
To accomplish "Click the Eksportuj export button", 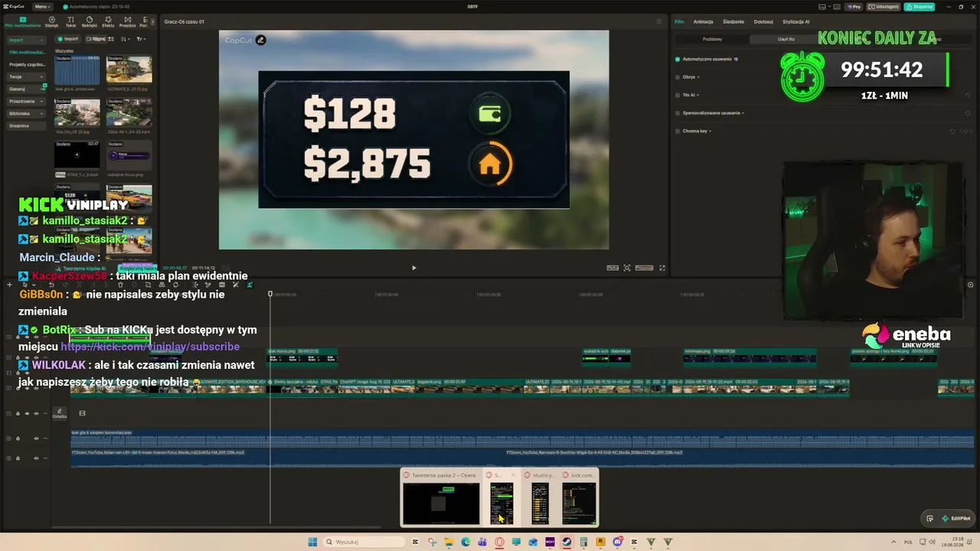I will pos(920,7).
